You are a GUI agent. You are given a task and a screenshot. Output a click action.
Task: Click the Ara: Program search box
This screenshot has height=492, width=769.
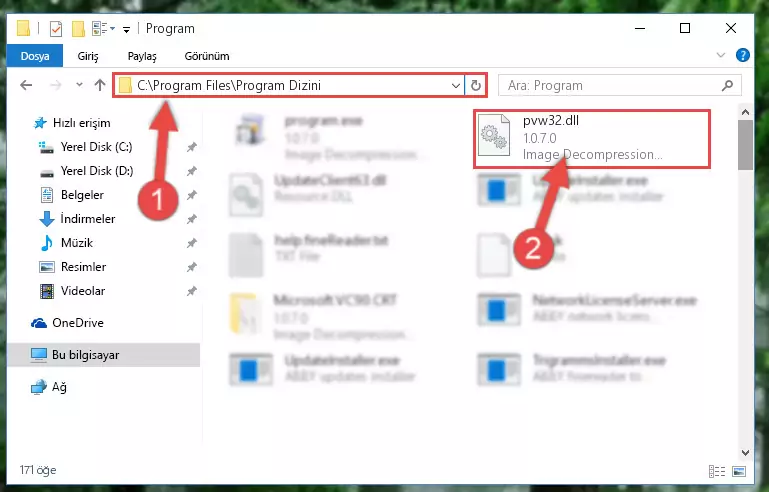click(x=619, y=86)
